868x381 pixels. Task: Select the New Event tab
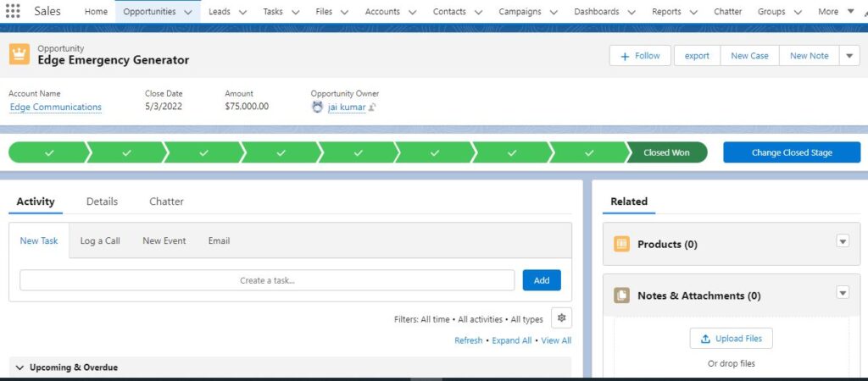tap(164, 240)
